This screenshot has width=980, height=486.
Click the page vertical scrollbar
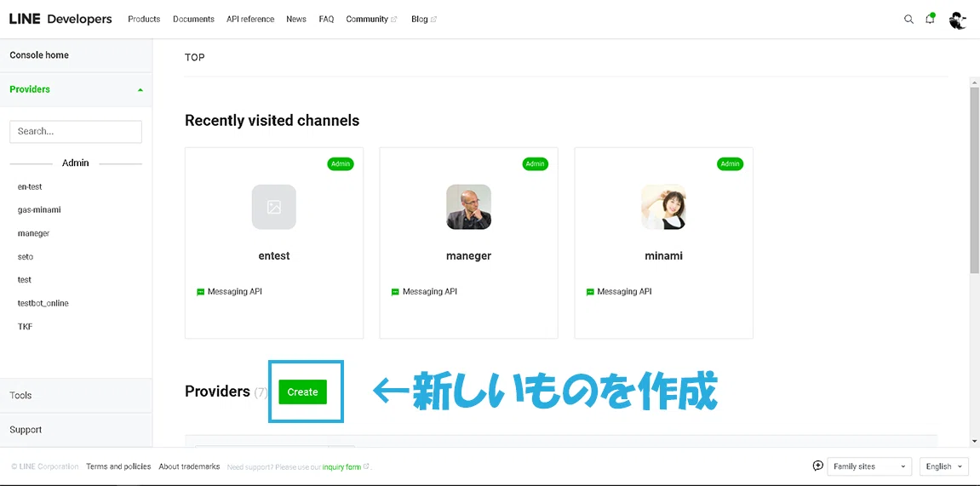[x=974, y=180]
